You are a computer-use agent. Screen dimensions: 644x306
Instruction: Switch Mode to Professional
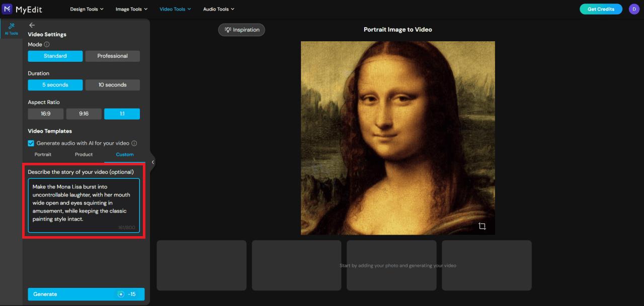[112, 56]
